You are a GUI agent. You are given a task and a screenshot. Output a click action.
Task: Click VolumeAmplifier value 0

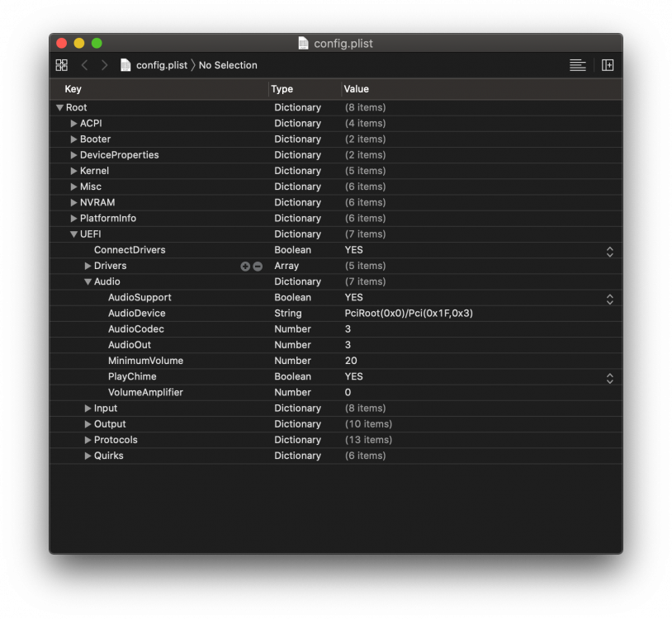click(x=348, y=392)
